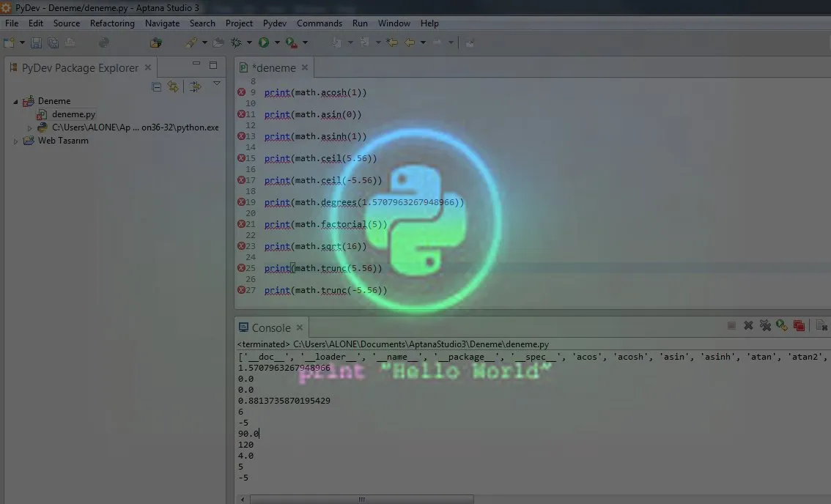Click the Python interpreter icon in the toolbar
This screenshot has width=831, height=504.
point(104,43)
